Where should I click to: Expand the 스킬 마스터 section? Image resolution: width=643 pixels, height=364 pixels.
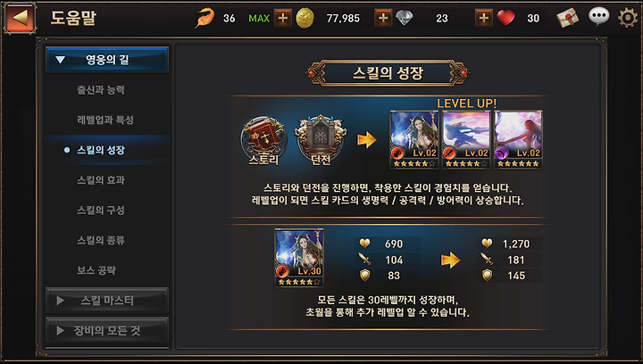107,301
